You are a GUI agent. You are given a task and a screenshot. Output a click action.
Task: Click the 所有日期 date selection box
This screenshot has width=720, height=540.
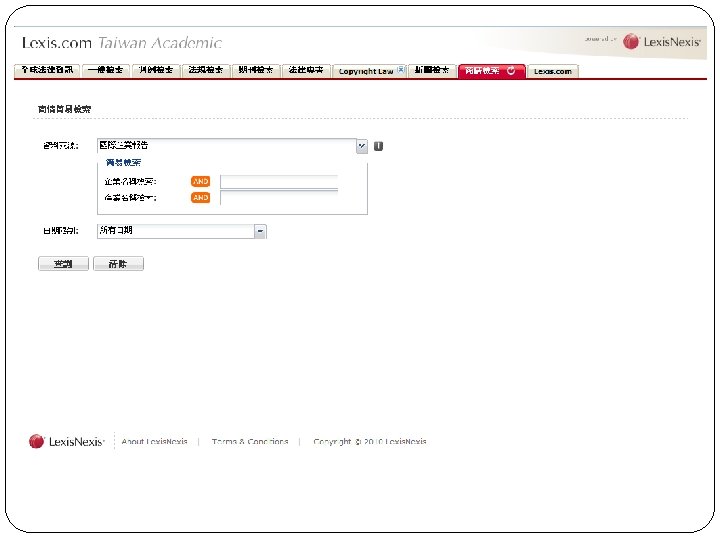(182, 231)
